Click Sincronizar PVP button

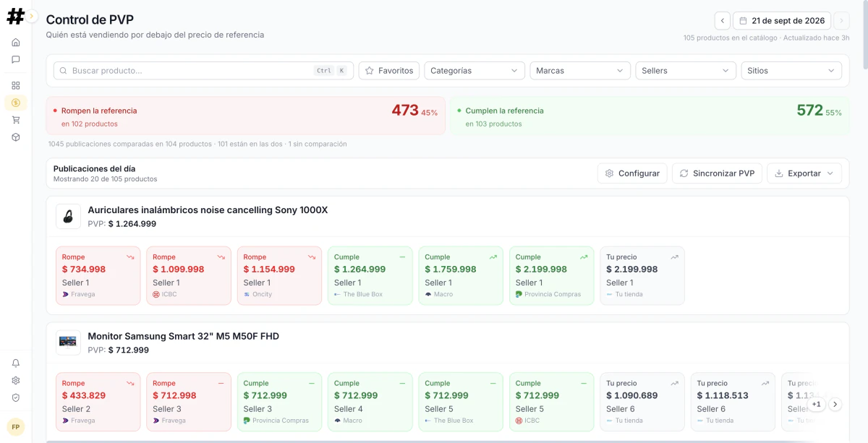click(717, 173)
